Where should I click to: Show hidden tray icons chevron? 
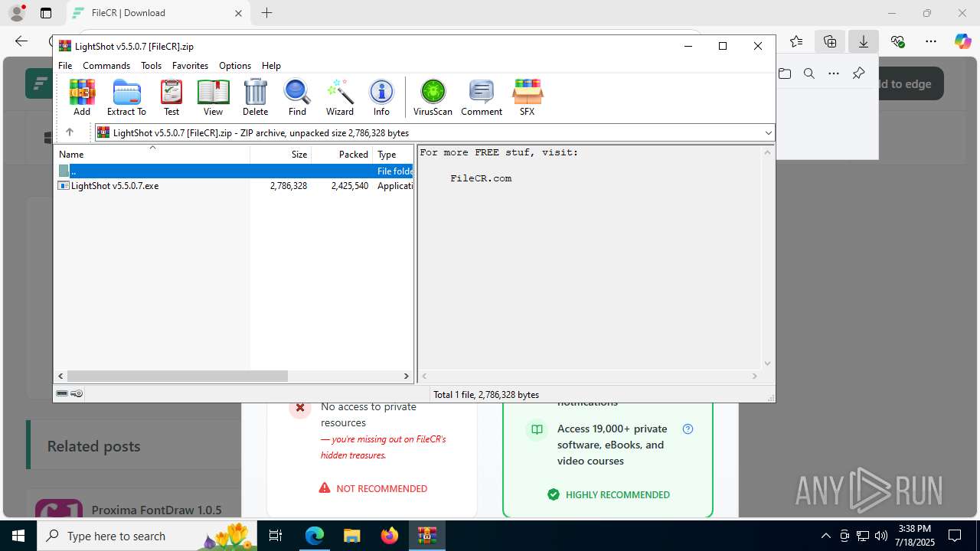tap(825, 536)
